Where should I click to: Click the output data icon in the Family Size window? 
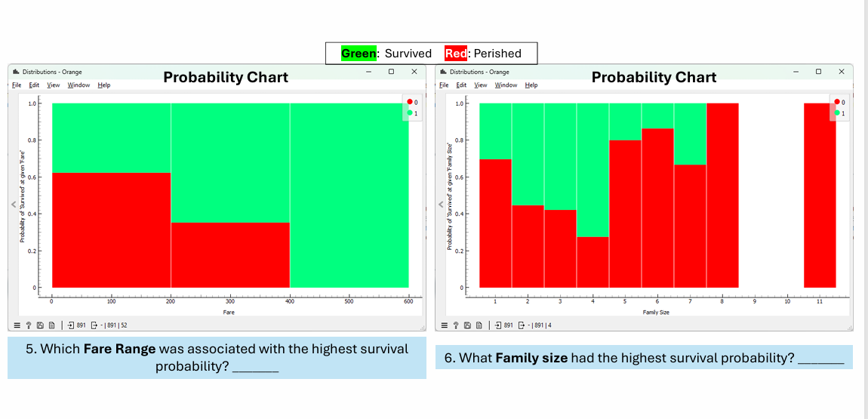click(521, 325)
